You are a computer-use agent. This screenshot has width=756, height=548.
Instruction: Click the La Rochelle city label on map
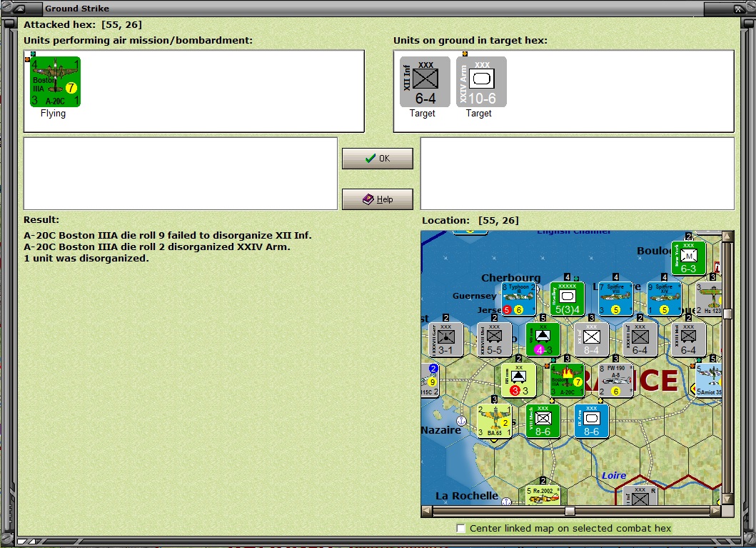pos(467,496)
